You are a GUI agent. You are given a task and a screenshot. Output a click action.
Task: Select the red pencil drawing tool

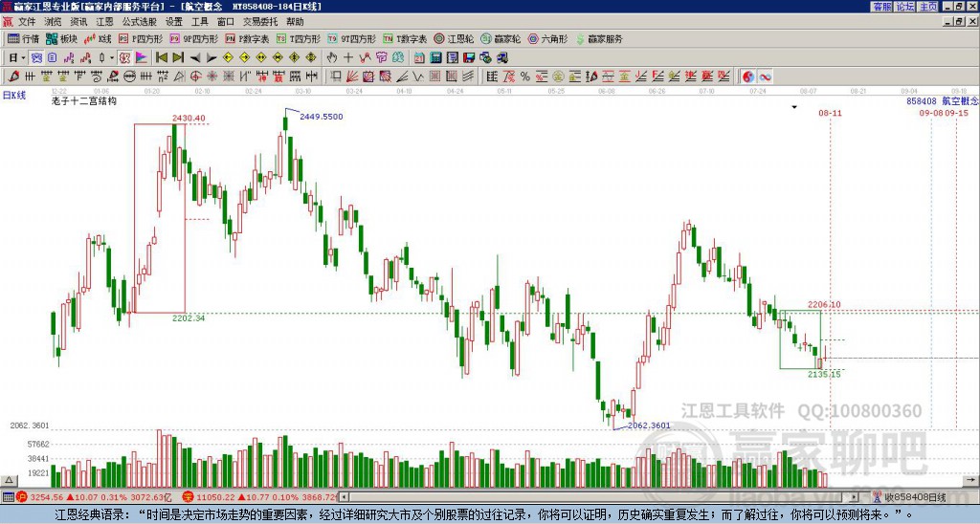[13, 76]
